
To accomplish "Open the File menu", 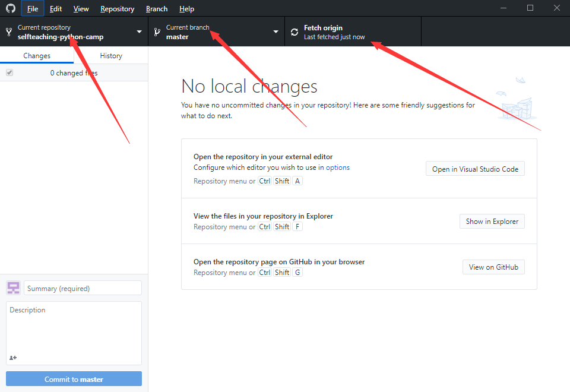I will (x=32, y=8).
